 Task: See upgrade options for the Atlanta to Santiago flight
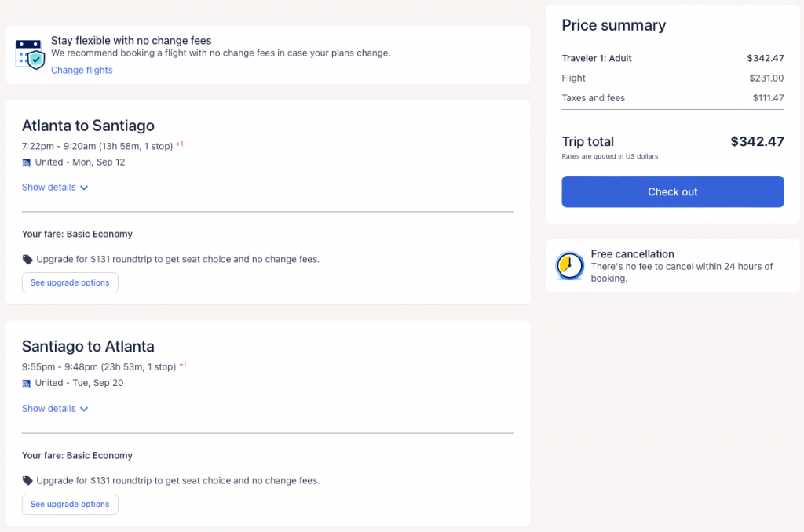pyautogui.click(x=70, y=283)
